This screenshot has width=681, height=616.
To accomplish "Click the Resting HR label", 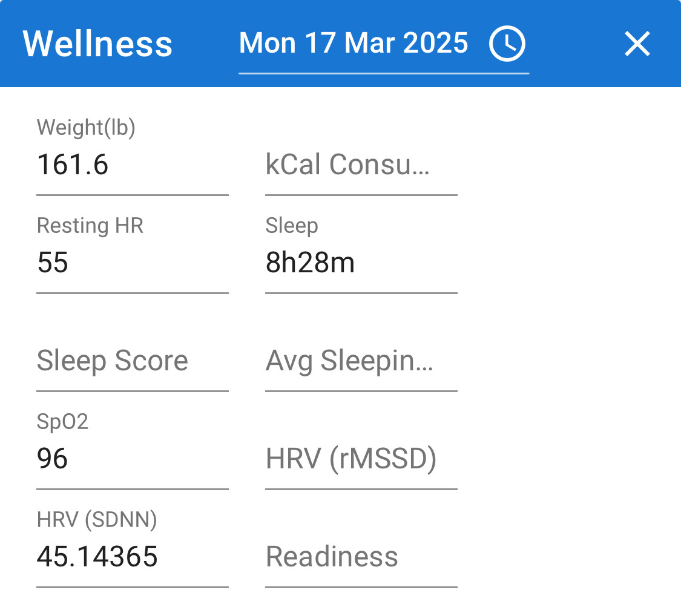I will coord(90,226).
